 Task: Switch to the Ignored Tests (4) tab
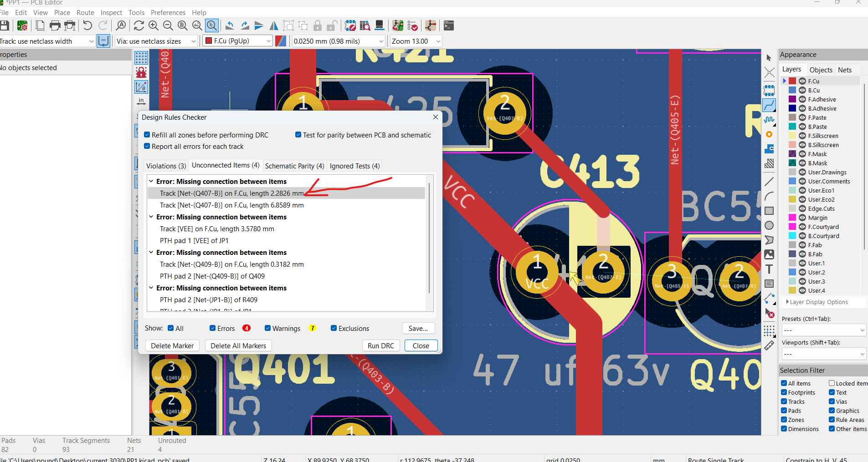click(x=354, y=166)
